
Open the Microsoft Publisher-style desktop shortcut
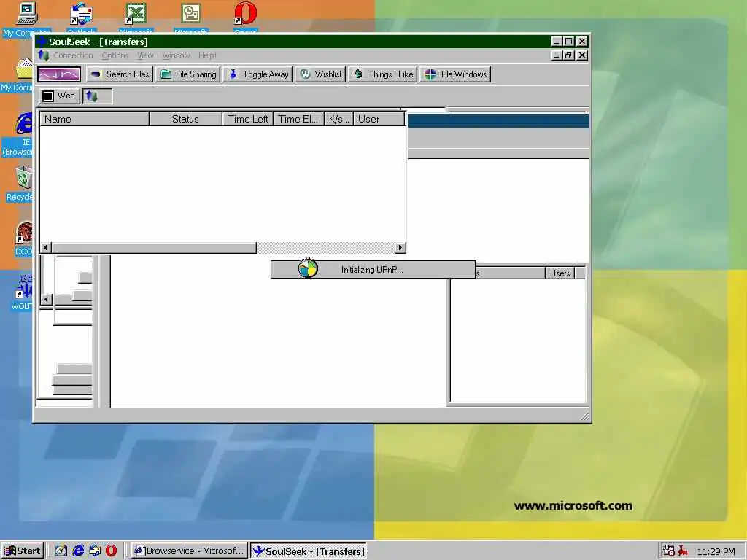[190, 18]
